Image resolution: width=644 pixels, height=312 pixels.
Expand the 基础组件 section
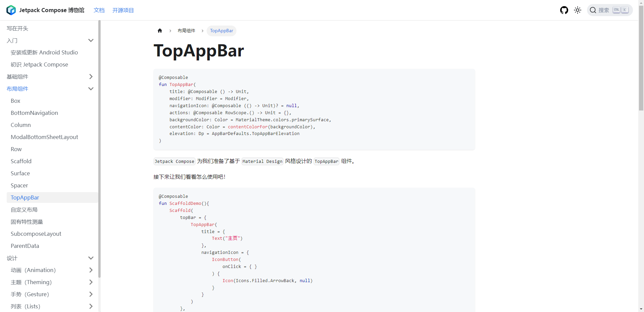tap(91, 77)
